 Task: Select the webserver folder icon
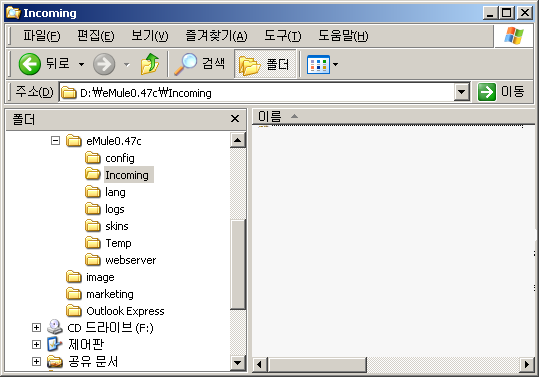click(x=93, y=259)
